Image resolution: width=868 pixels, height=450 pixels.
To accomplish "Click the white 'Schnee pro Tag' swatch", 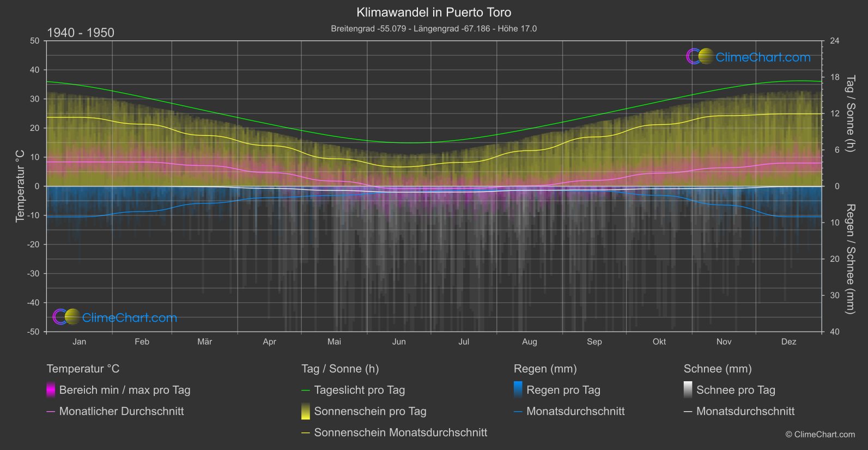I will tap(688, 389).
